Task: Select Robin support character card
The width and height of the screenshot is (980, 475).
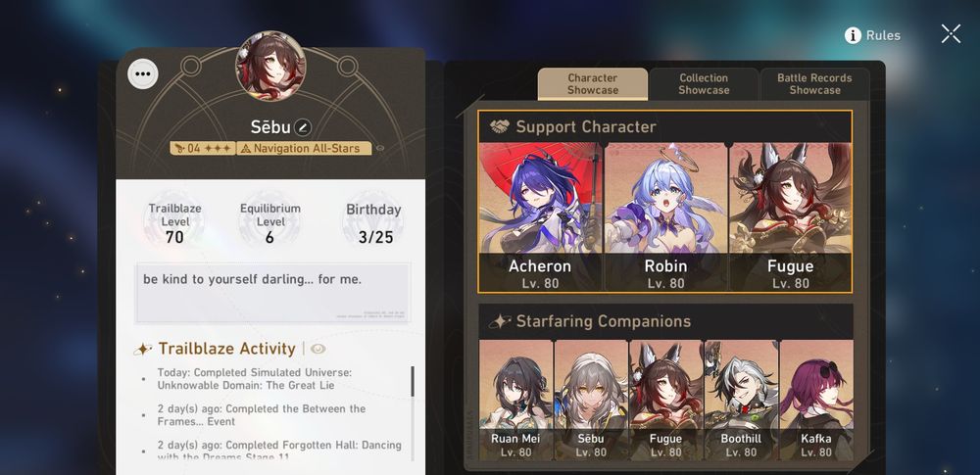Action: click(665, 216)
